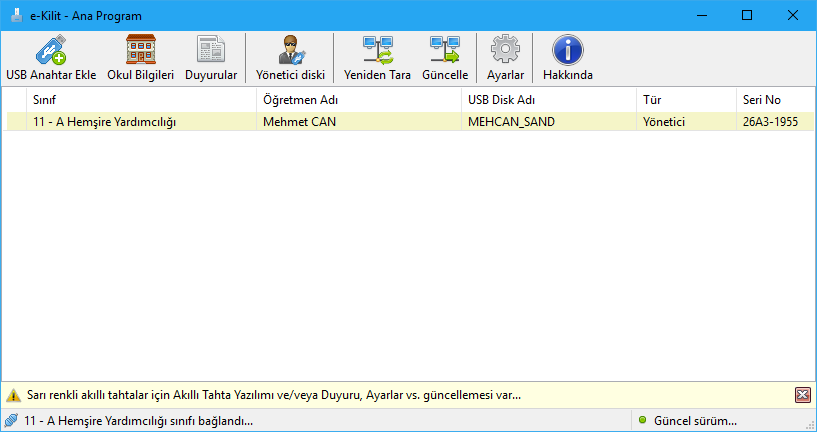Screen dimensions: 817x432
Task: Sort by Sınıf column header
Action: 141,100
